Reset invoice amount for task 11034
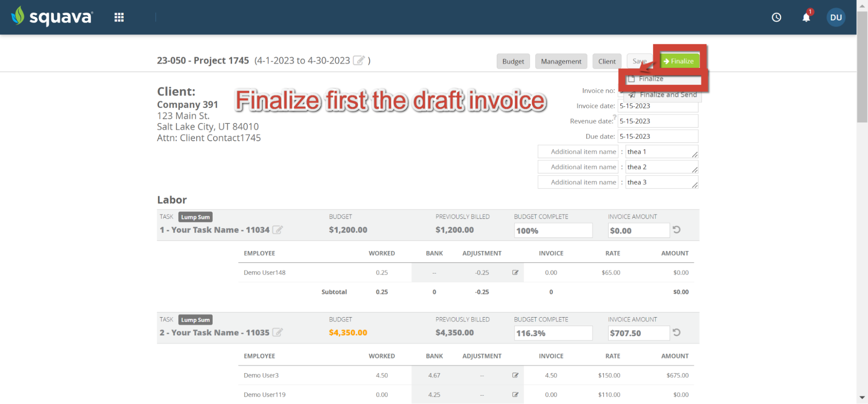The width and height of the screenshot is (868, 404). pos(677,230)
